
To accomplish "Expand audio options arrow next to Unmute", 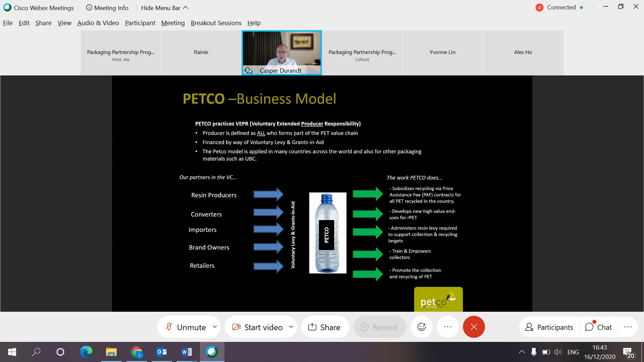I will 215,326.
